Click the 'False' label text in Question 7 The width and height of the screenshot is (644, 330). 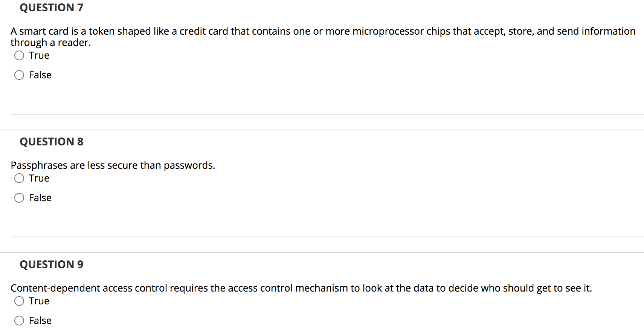point(40,75)
